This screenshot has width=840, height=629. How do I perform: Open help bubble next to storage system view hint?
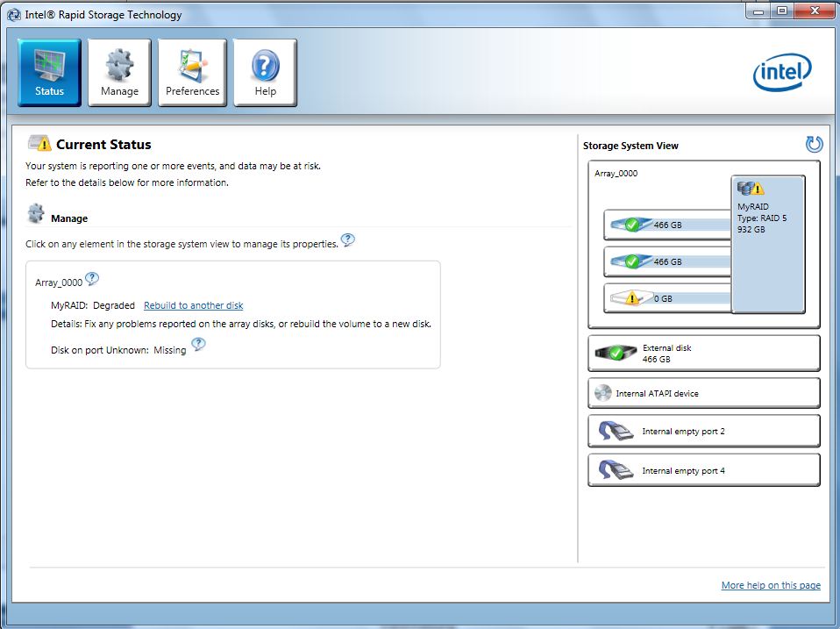pos(348,240)
